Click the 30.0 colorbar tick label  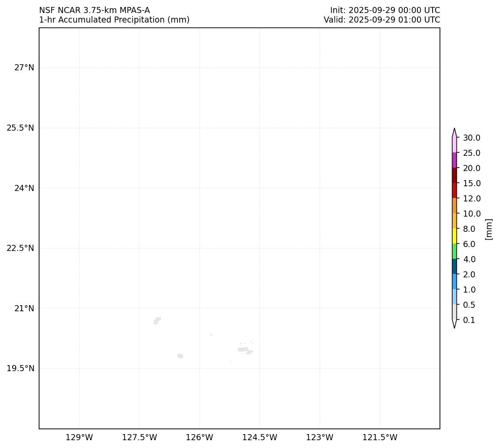(x=472, y=138)
